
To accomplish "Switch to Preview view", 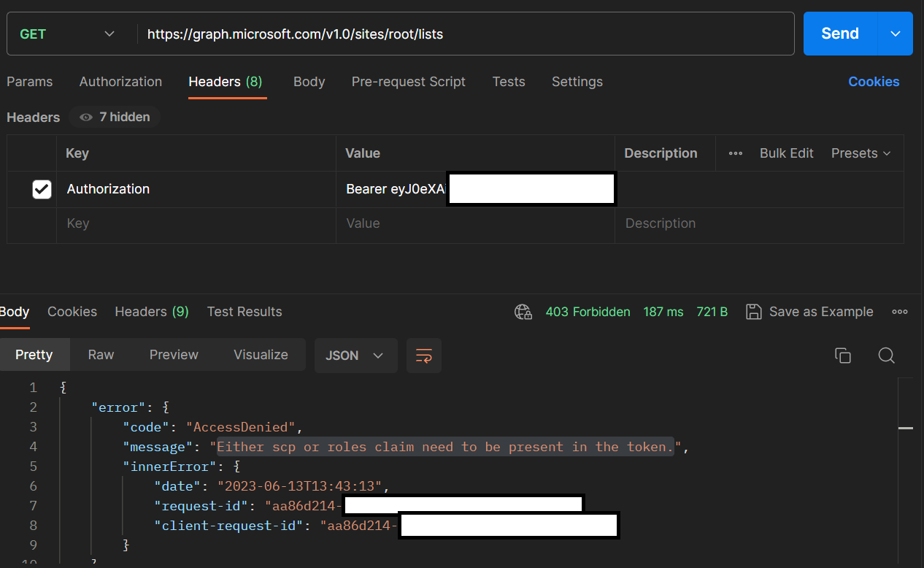I will pyautogui.click(x=174, y=355).
